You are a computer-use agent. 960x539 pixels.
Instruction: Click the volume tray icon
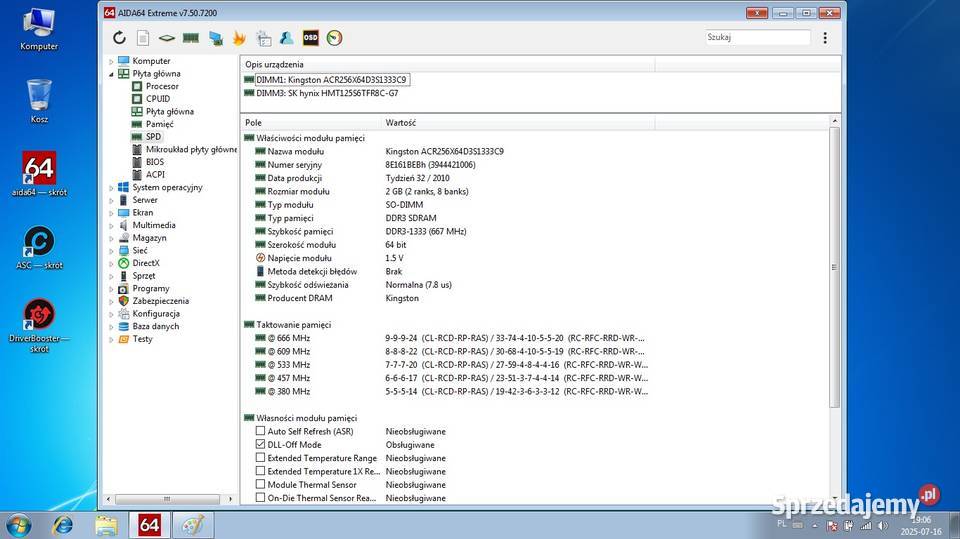[882, 526]
